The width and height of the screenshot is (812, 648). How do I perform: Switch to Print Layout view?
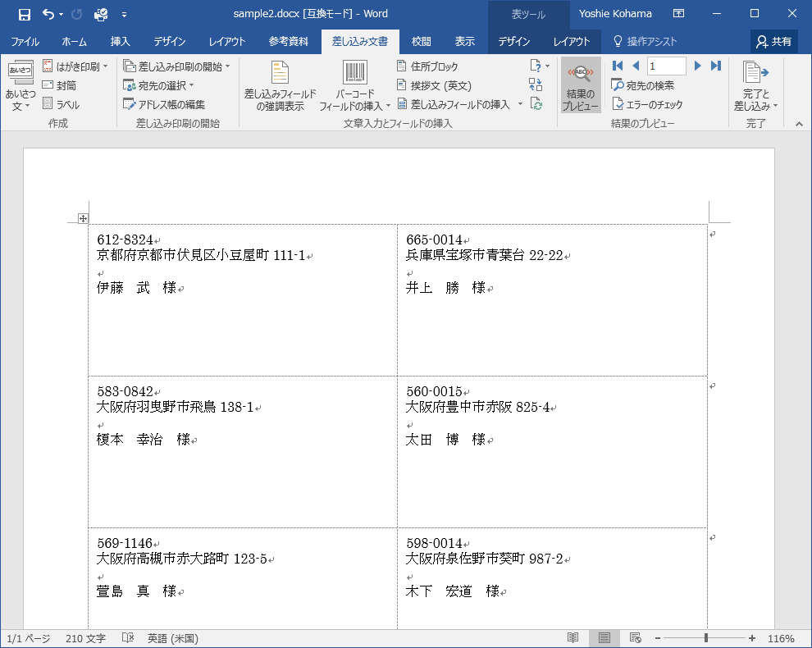click(x=604, y=637)
